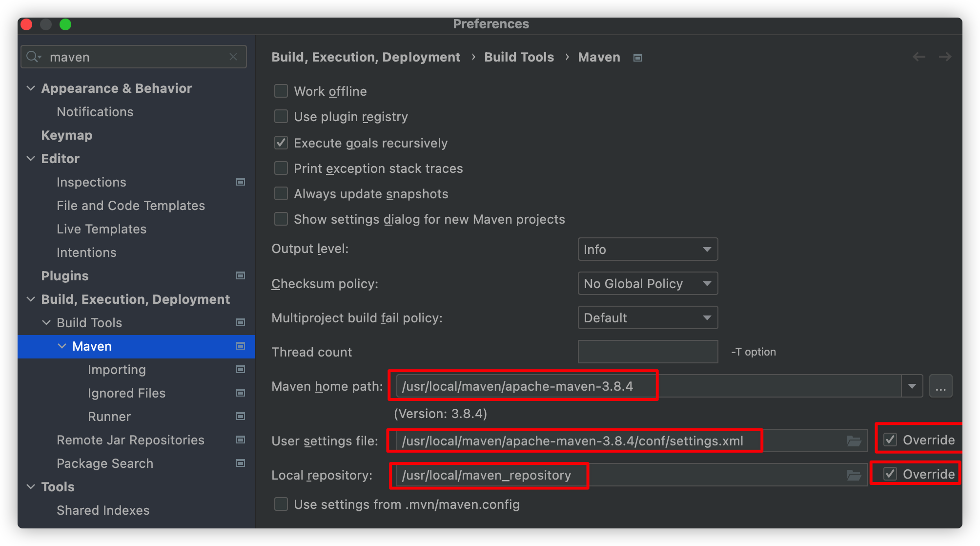Open Inspections settings
The width and height of the screenshot is (980, 546).
(91, 182)
